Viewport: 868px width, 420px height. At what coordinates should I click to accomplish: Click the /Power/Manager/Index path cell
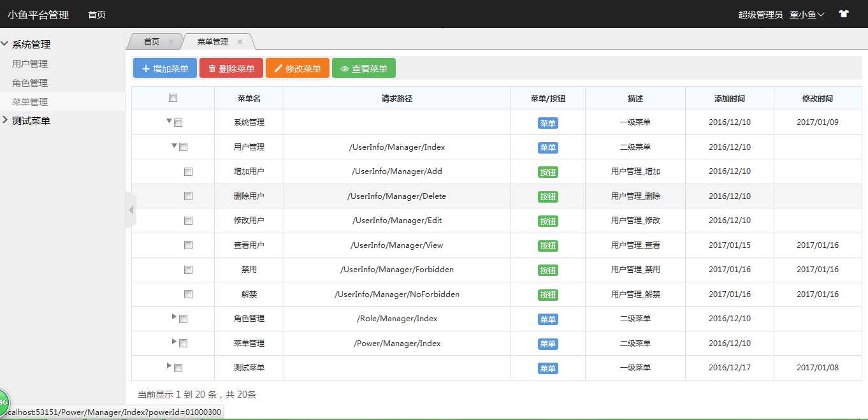[x=397, y=344]
